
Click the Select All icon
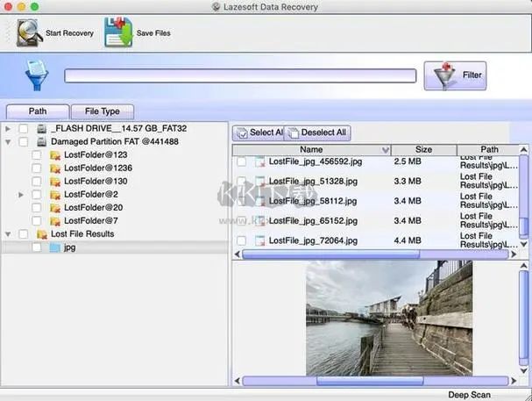coord(241,133)
